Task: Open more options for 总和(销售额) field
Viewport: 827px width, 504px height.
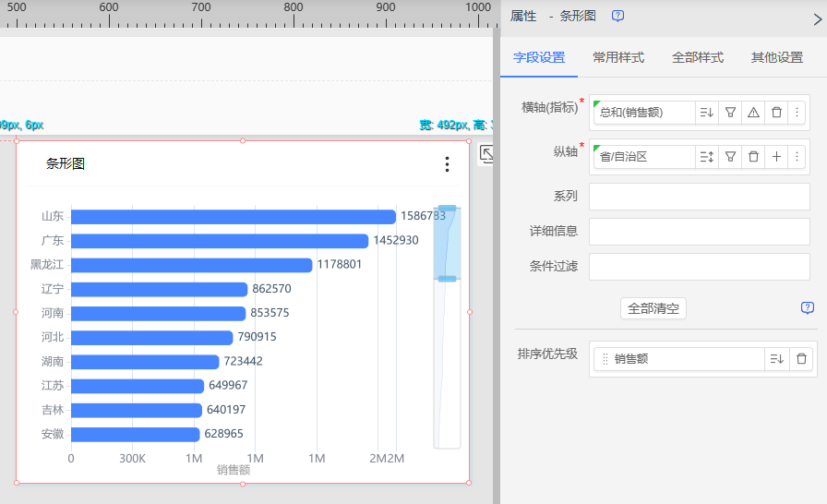Action: 797,113
